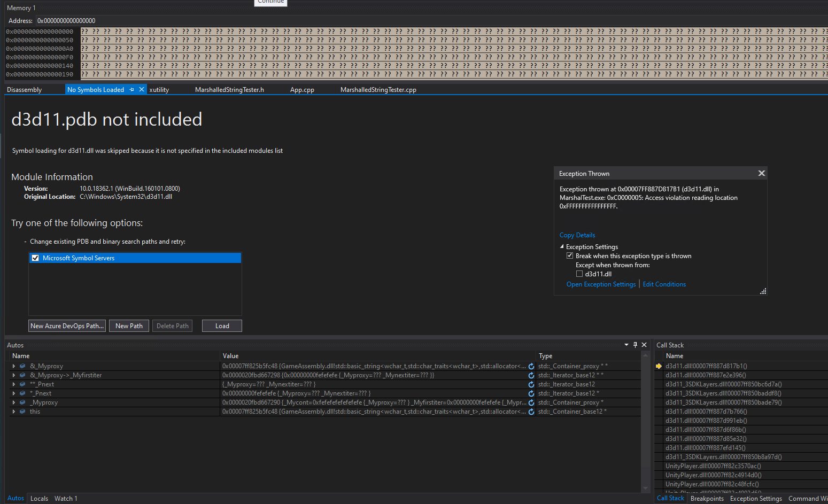Screen dimensions: 828x504
Task: Close the Exception Thrown popup
Action: tap(762, 173)
